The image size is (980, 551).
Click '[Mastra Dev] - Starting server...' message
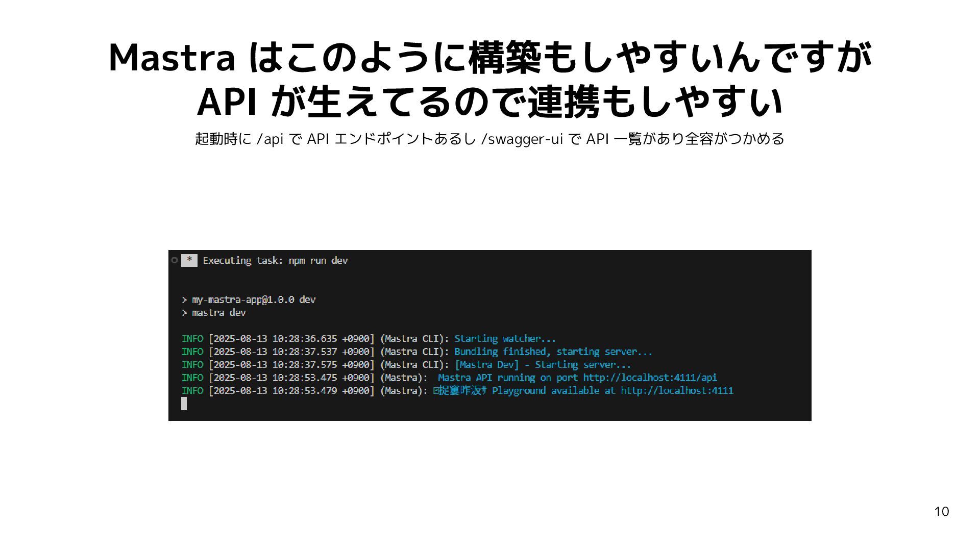(x=543, y=365)
